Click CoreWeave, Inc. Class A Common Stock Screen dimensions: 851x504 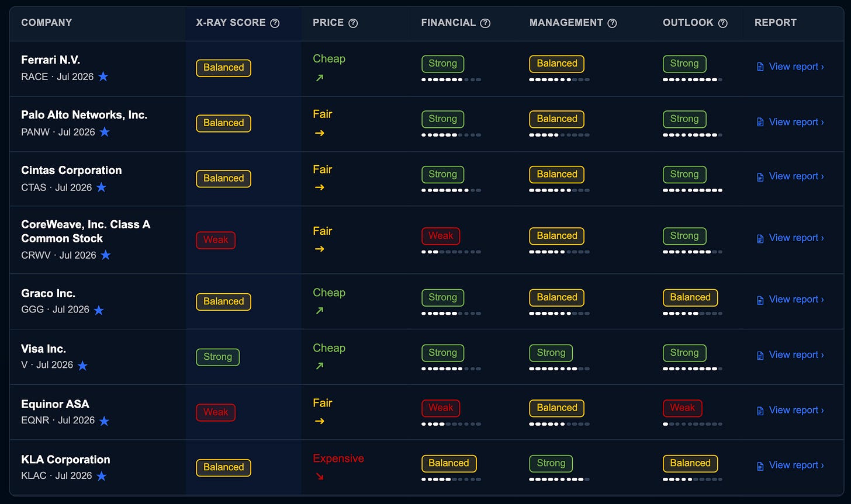(x=86, y=231)
